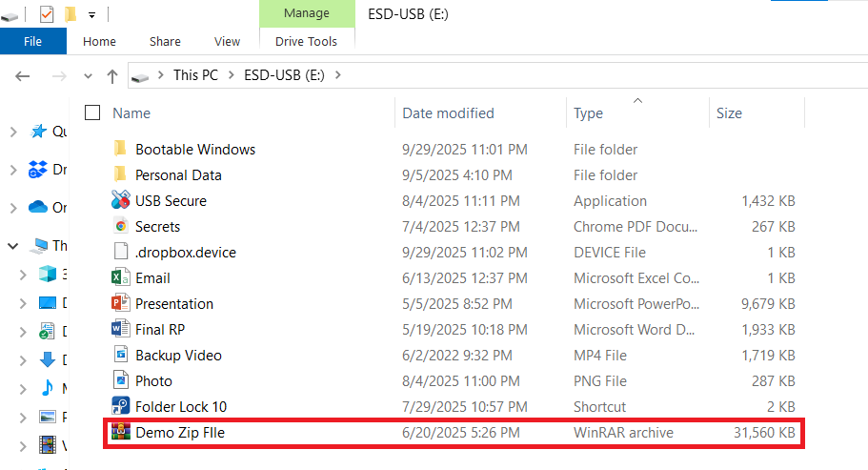Viewport: 868px width, 470px height.
Task: Select the Photo PNG file icon
Action: pos(121,379)
